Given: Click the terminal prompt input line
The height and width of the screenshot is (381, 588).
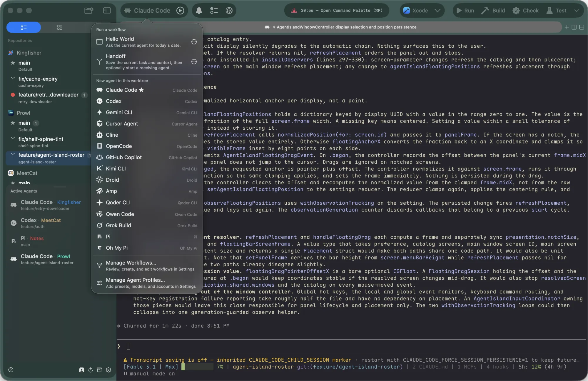Looking at the screenshot, I should pyautogui.click(x=352, y=346).
